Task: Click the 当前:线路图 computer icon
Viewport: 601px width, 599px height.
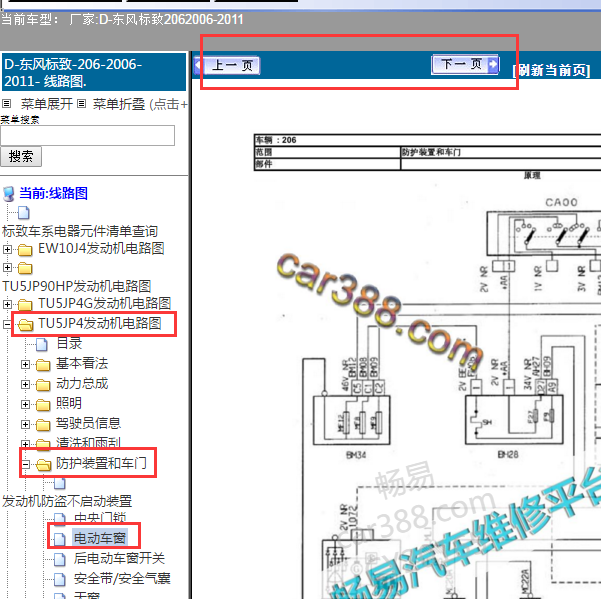Action: coord(8,194)
